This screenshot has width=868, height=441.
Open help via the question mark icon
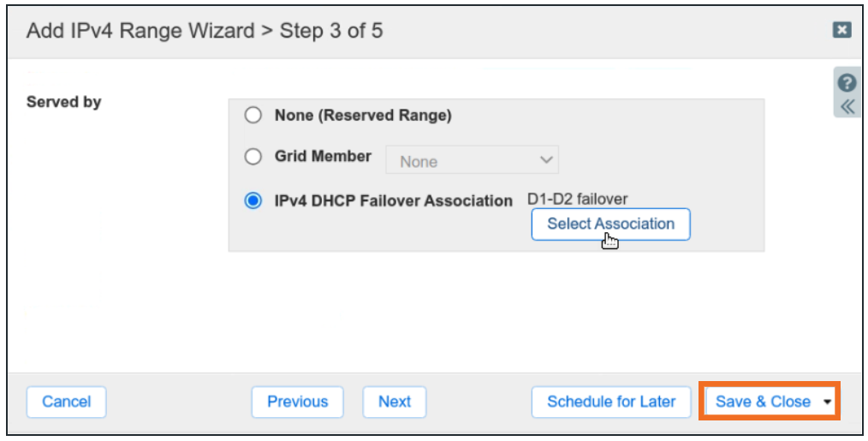847,83
